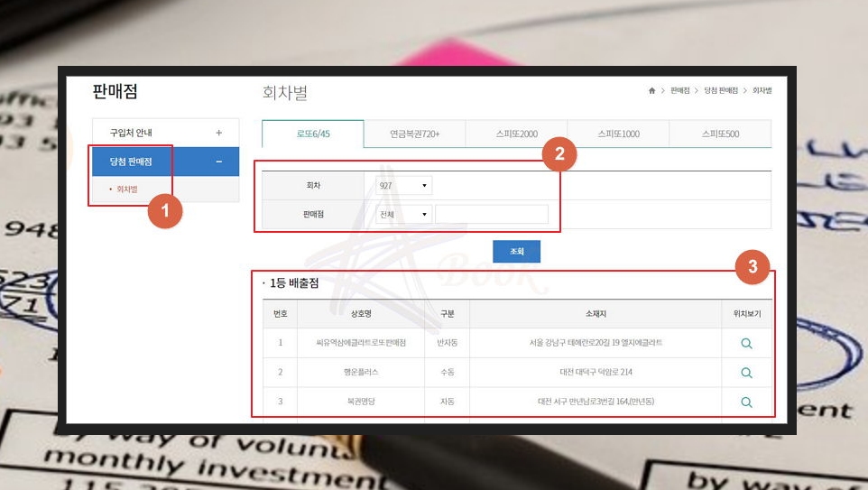The image size is (868, 490).
Task: Switch to the 연금복권720+ tab
Action: pyautogui.click(x=415, y=134)
